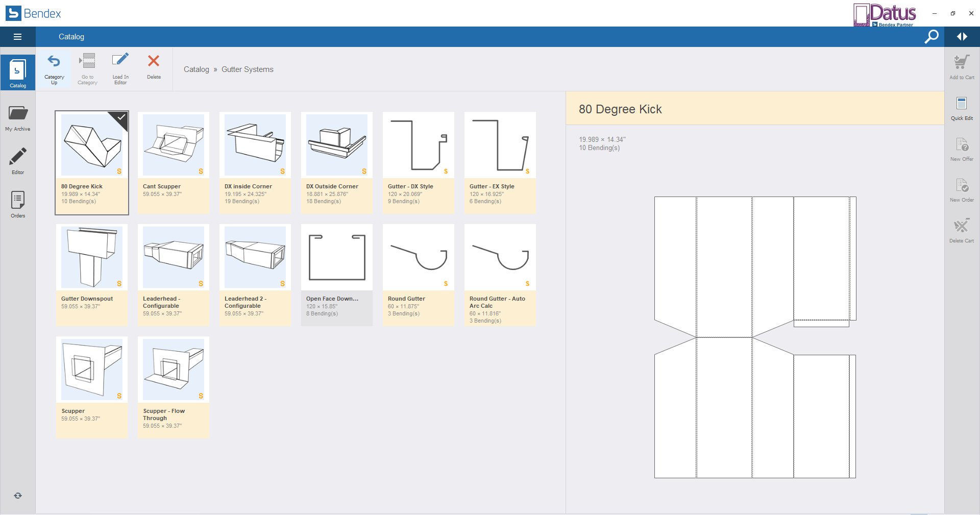
Task: Select the Round Gutter profile
Action: click(x=419, y=258)
